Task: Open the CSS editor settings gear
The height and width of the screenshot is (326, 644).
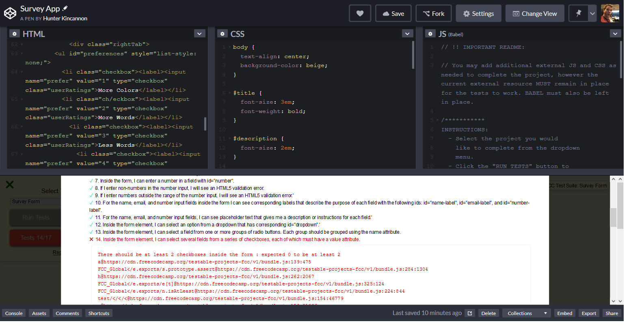Action: [222, 34]
